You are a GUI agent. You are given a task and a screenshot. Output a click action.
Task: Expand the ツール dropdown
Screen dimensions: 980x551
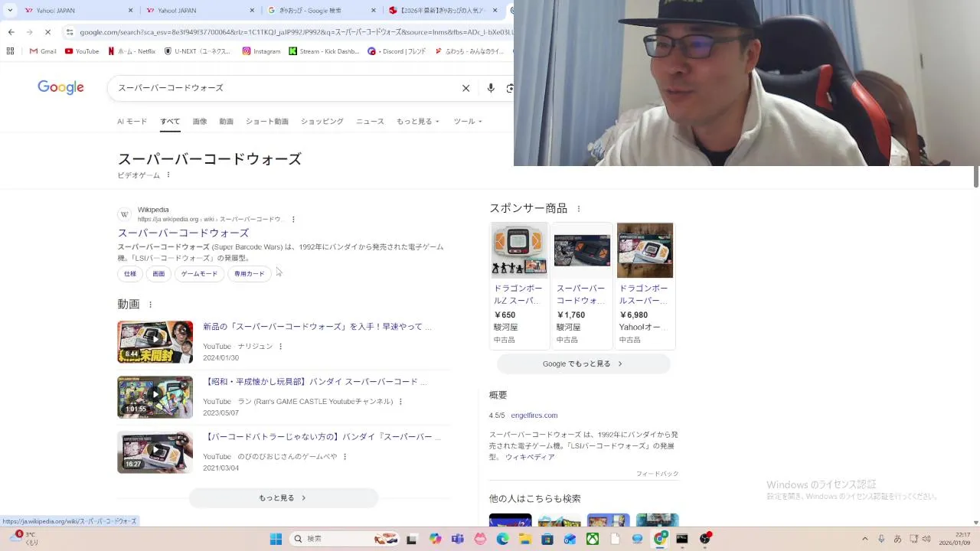pos(468,122)
